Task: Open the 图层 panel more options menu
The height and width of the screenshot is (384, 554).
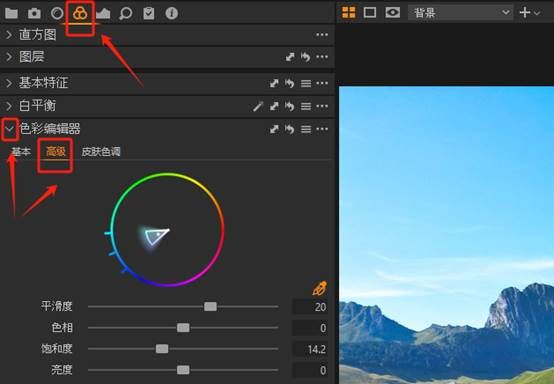Action: tap(322, 57)
